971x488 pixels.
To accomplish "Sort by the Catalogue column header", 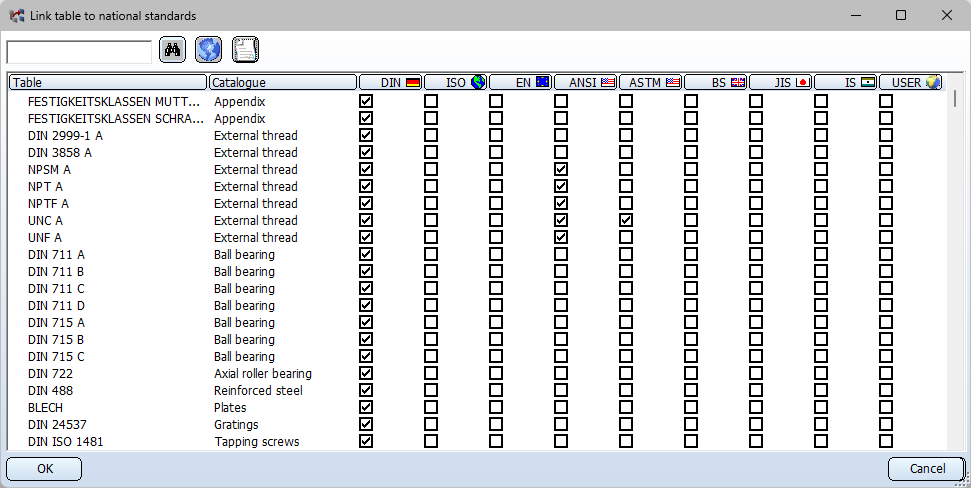I will (x=282, y=82).
